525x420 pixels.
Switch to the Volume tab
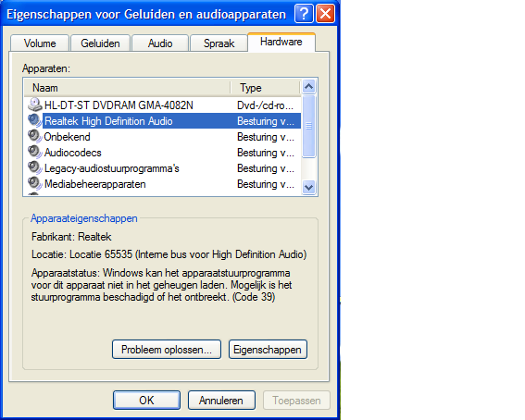[40, 43]
